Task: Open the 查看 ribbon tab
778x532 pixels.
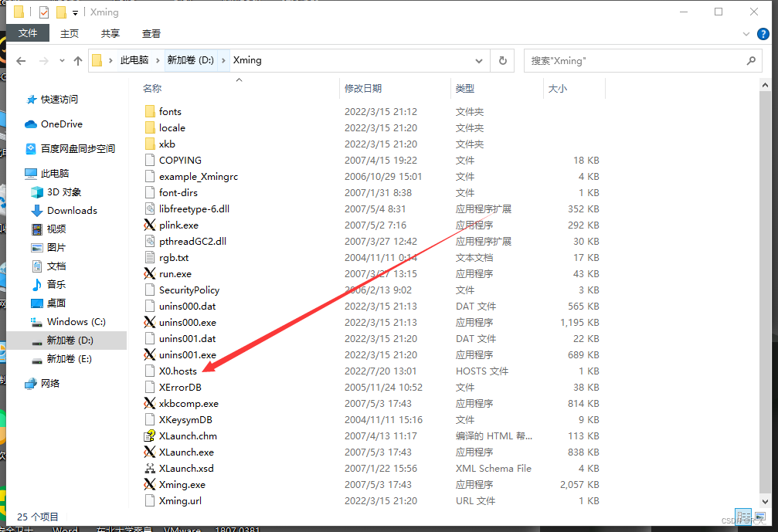Action: coord(151,33)
